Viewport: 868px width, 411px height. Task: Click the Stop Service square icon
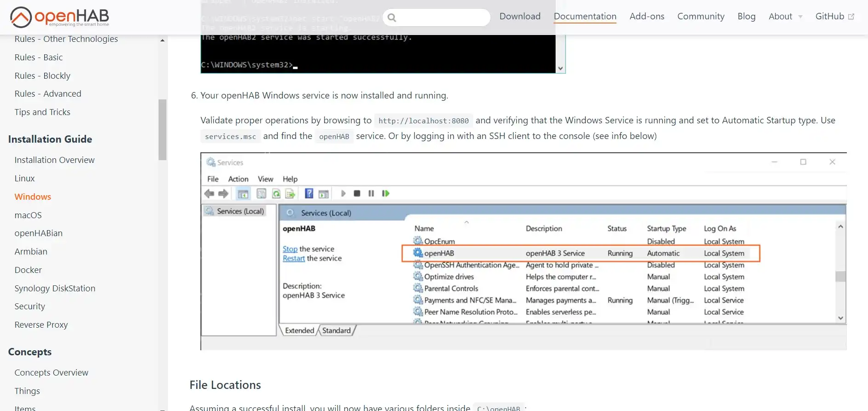[357, 194]
